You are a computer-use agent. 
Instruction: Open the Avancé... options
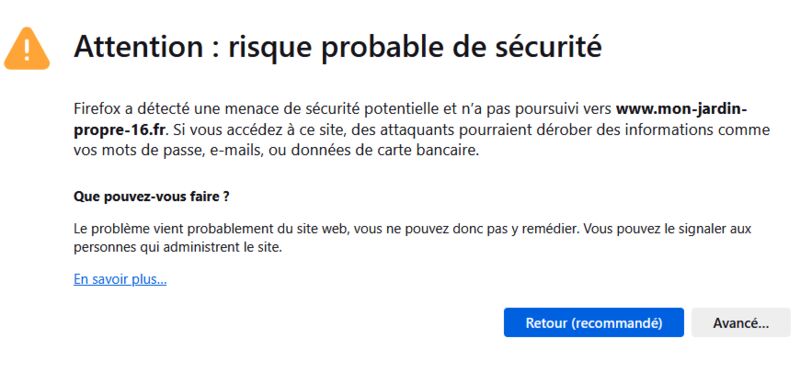[741, 323]
